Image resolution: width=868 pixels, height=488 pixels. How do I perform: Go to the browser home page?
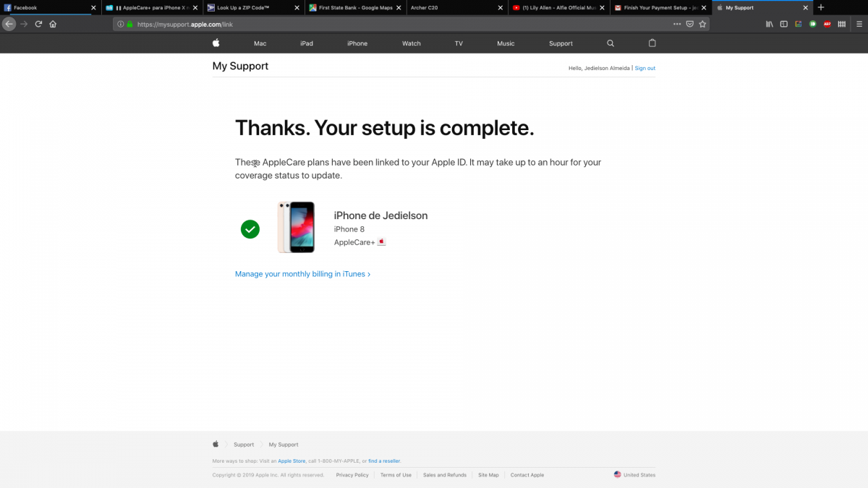point(53,23)
